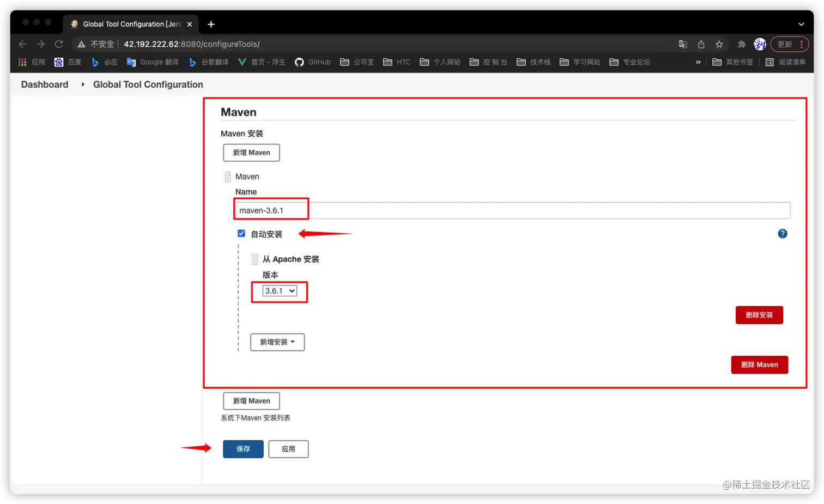Open the 版本 3.6.1 version dropdown
824x504 pixels.
click(280, 291)
